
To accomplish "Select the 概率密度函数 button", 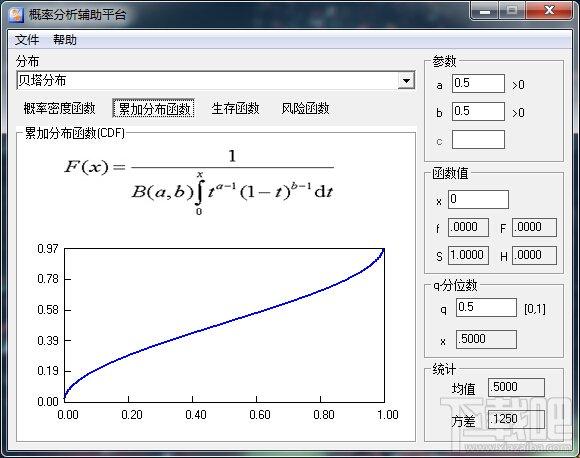I will click(60, 108).
